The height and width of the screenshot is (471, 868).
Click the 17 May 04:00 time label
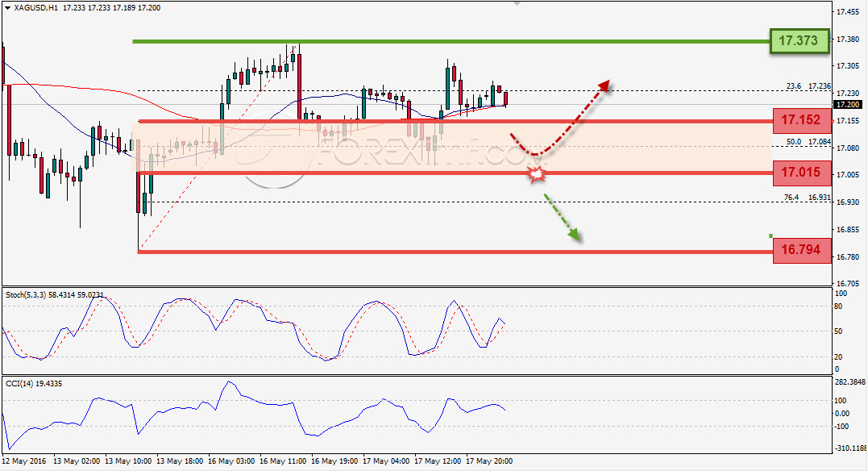tap(386, 461)
